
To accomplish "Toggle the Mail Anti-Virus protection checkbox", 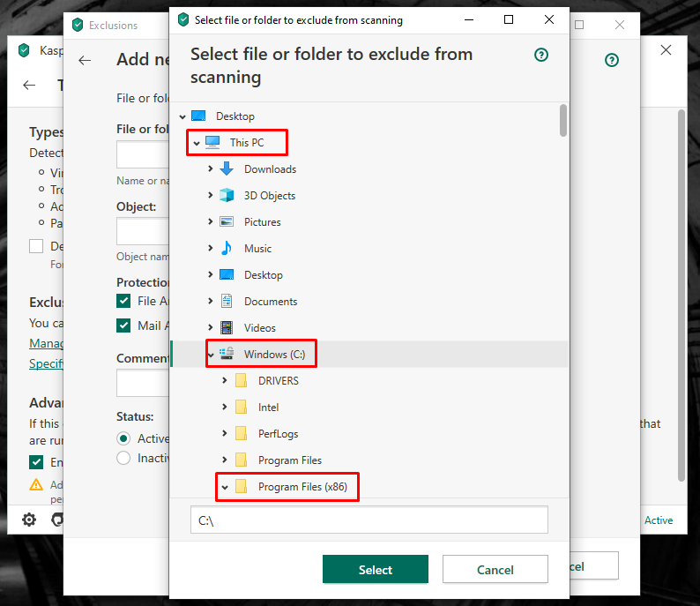I will coord(123,325).
